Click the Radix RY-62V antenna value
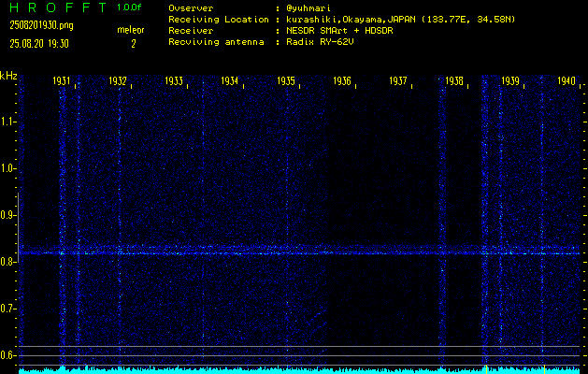 click(x=320, y=42)
